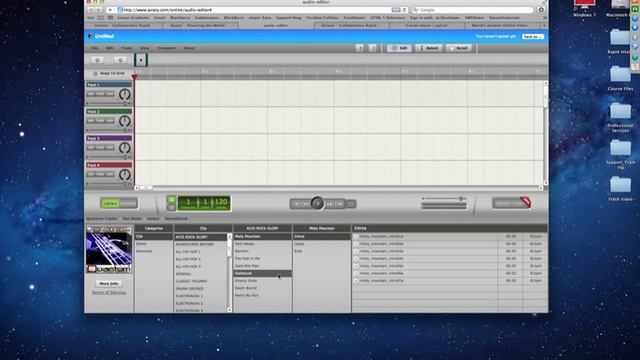The image size is (640, 360).
Task: Select ALL HIP-HOP 1 in the CDs list
Action: click(x=188, y=252)
